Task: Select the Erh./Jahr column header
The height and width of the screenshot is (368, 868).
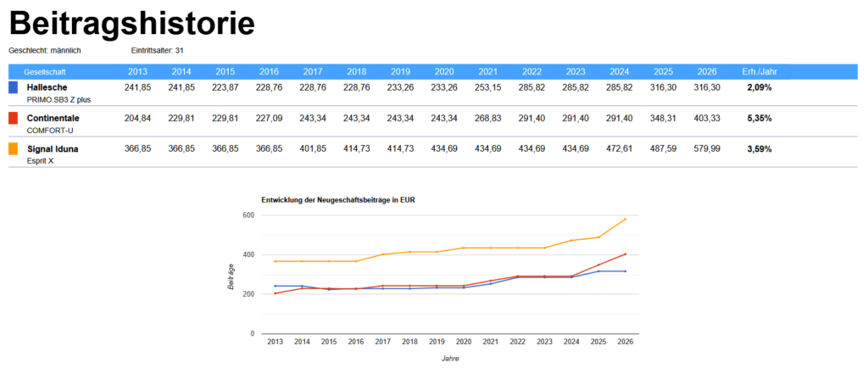Action: click(759, 71)
